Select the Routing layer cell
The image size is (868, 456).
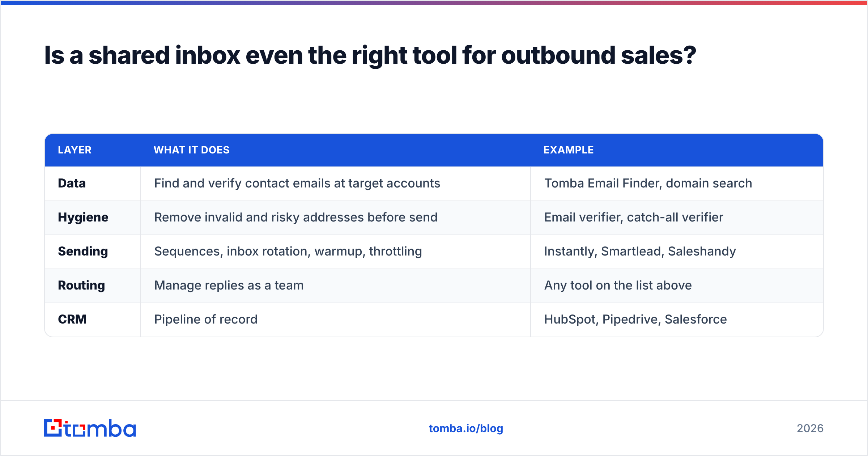click(93, 286)
